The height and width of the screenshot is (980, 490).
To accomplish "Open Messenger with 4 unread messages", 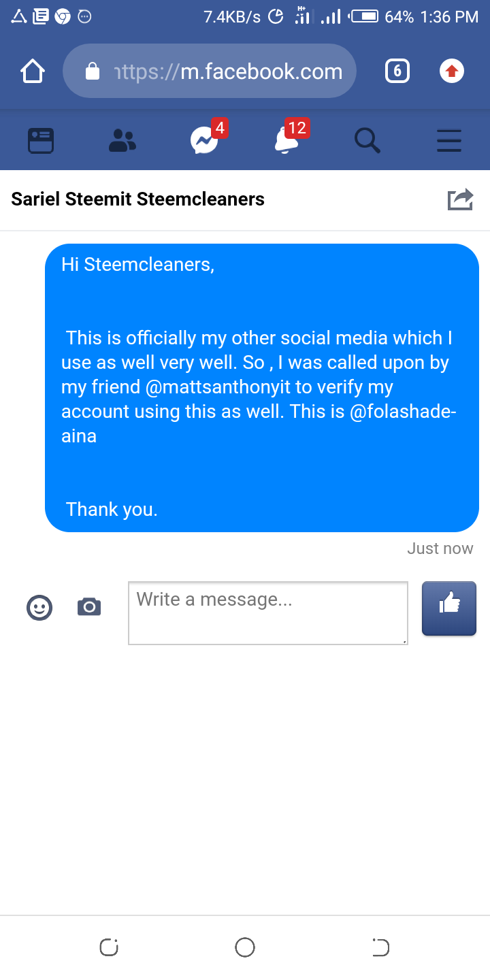I will (x=204, y=141).
